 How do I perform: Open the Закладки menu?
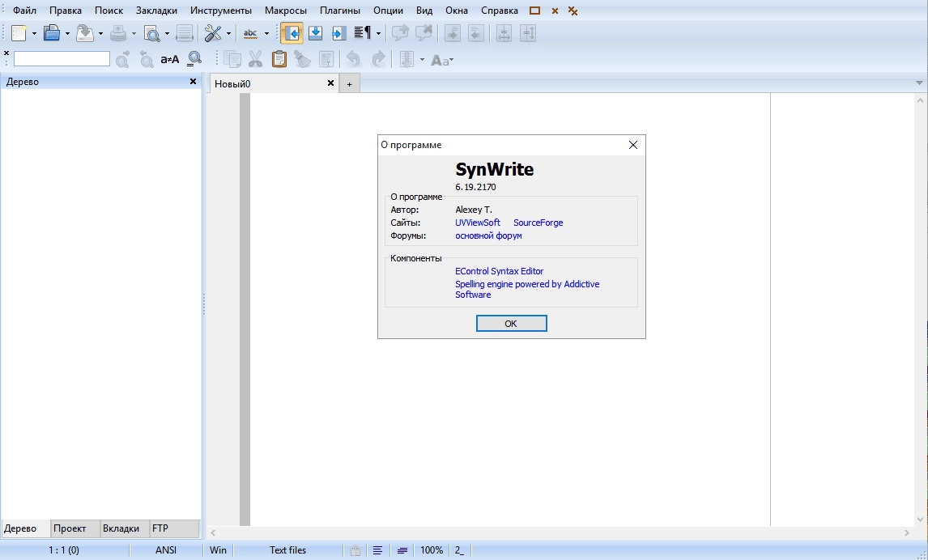[x=156, y=11]
